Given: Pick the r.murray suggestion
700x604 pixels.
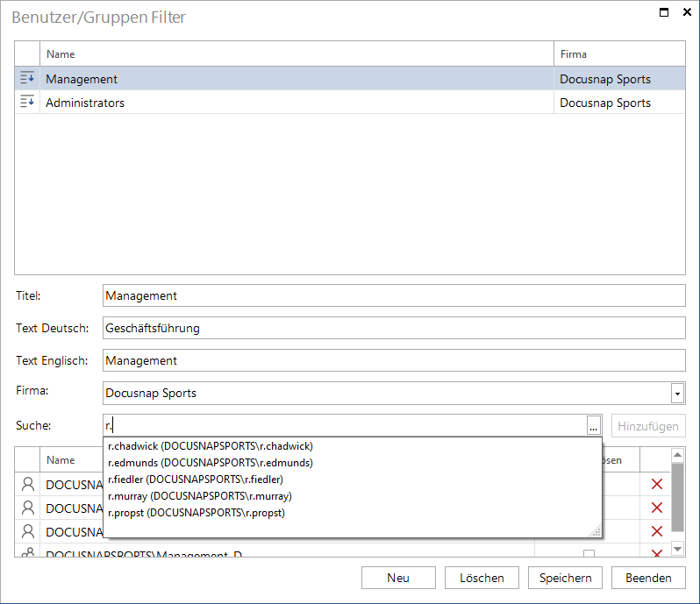Looking at the screenshot, I should pos(199,496).
